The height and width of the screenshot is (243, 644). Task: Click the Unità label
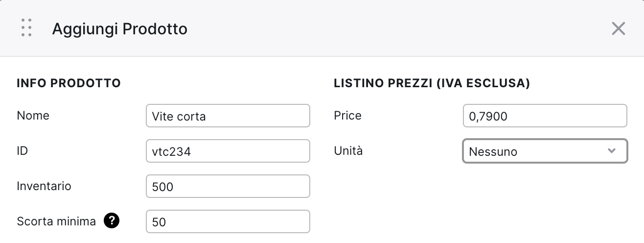pos(348,151)
